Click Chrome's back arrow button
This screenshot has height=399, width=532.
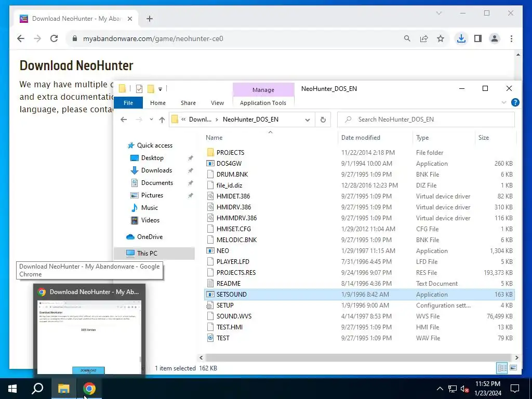[21, 38]
